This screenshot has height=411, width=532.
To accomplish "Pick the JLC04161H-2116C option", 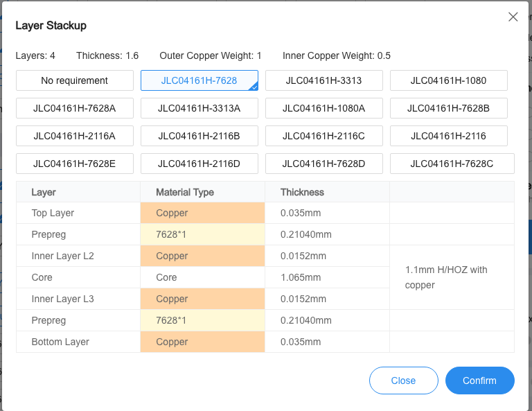I will 324,136.
